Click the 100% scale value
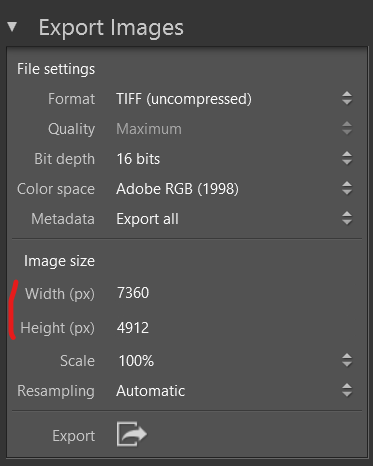Screen dimensions: 373x466 pyautogui.click(x=136, y=361)
